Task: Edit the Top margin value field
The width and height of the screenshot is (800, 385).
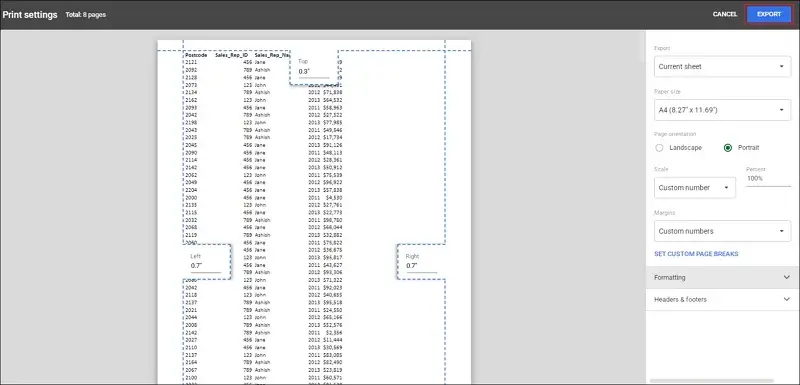Action: (x=314, y=72)
